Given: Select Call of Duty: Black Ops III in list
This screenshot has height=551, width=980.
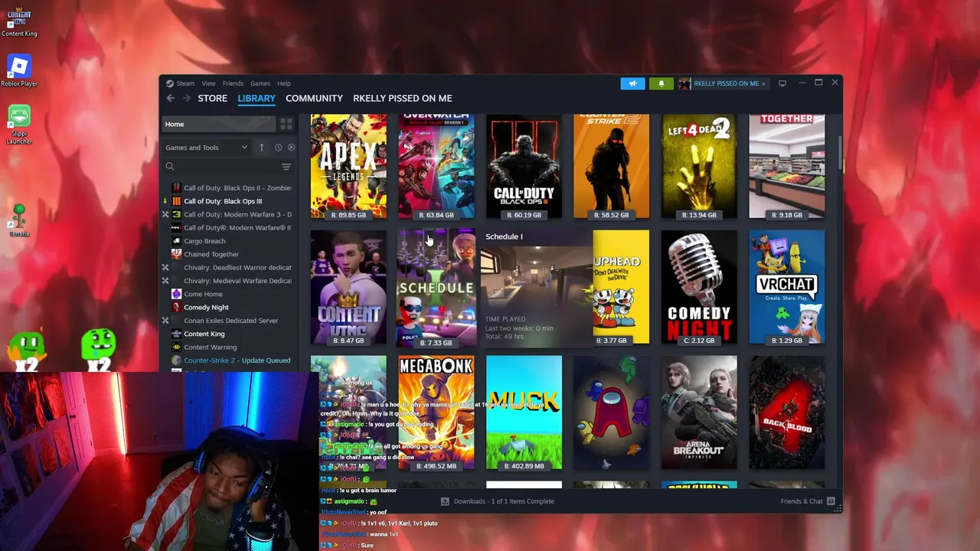Looking at the screenshot, I should click(x=230, y=201).
